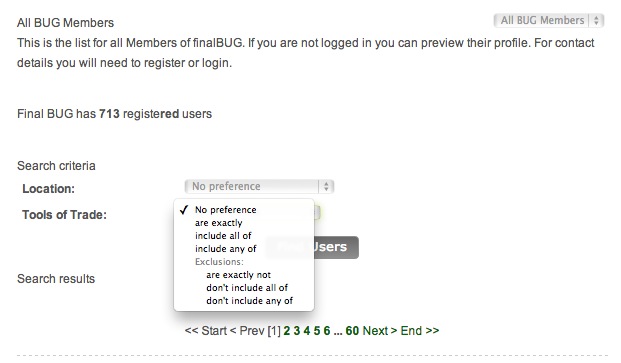
Task: Jump to results page 60
Action: 352,331
